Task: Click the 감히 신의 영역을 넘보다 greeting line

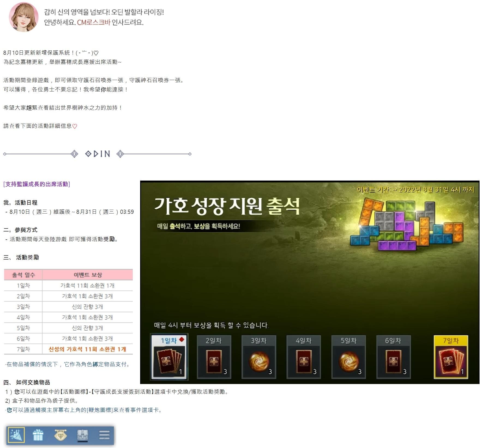Action: click(x=104, y=12)
